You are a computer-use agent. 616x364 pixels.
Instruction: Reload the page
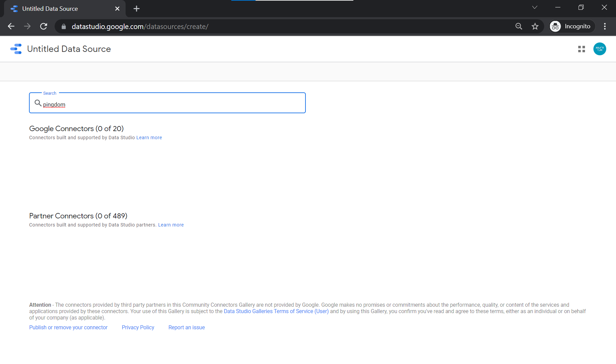[x=43, y=26]
